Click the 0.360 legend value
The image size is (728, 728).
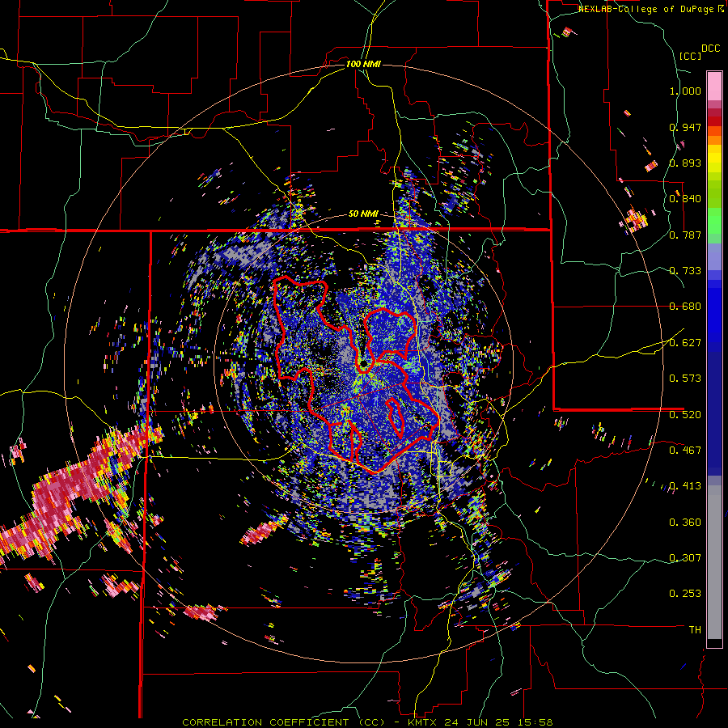[685, 523]
